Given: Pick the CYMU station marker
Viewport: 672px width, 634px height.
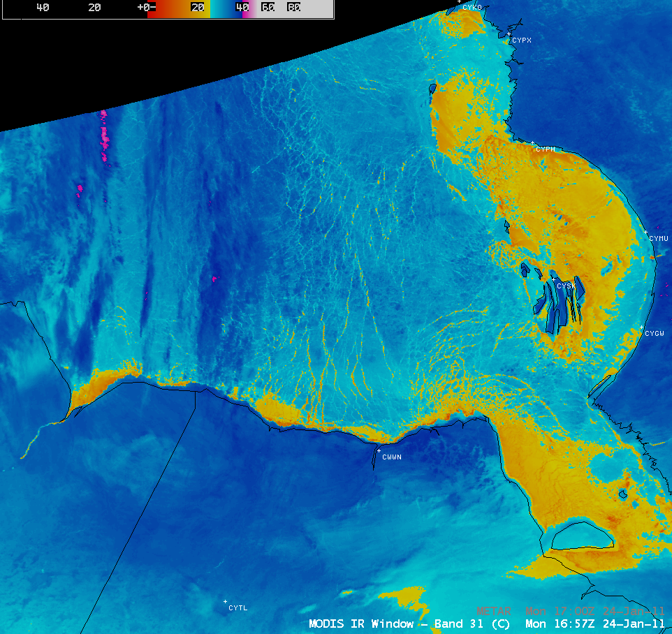Looking at the screenshot, I should coord(645,232).
